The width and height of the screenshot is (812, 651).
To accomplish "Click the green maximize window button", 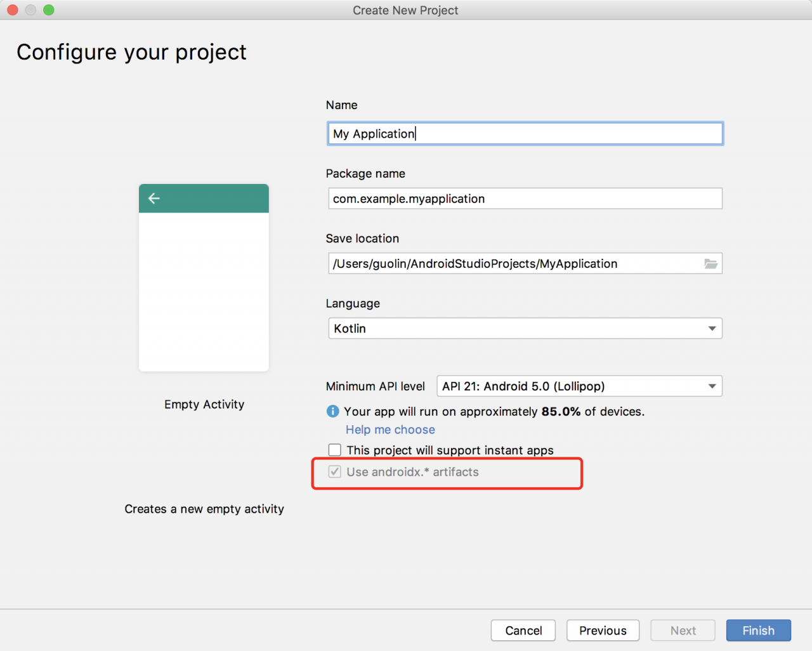I will click(49, 10).
